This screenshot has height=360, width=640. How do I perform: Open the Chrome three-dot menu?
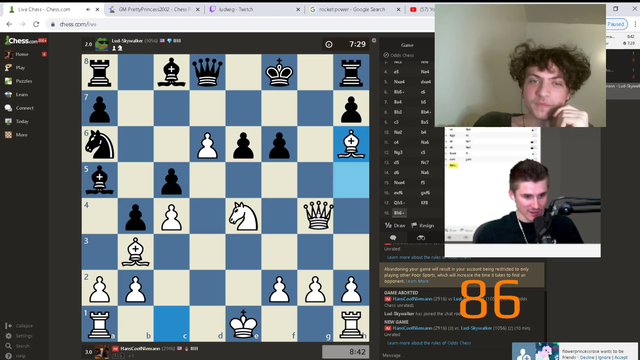coord(635,24)
